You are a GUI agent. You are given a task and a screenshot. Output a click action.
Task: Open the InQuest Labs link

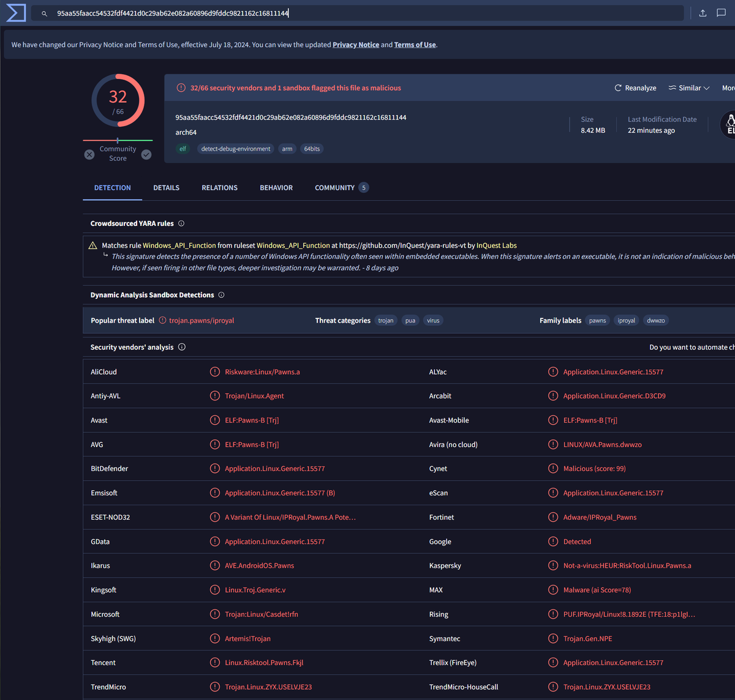(497, 246)
